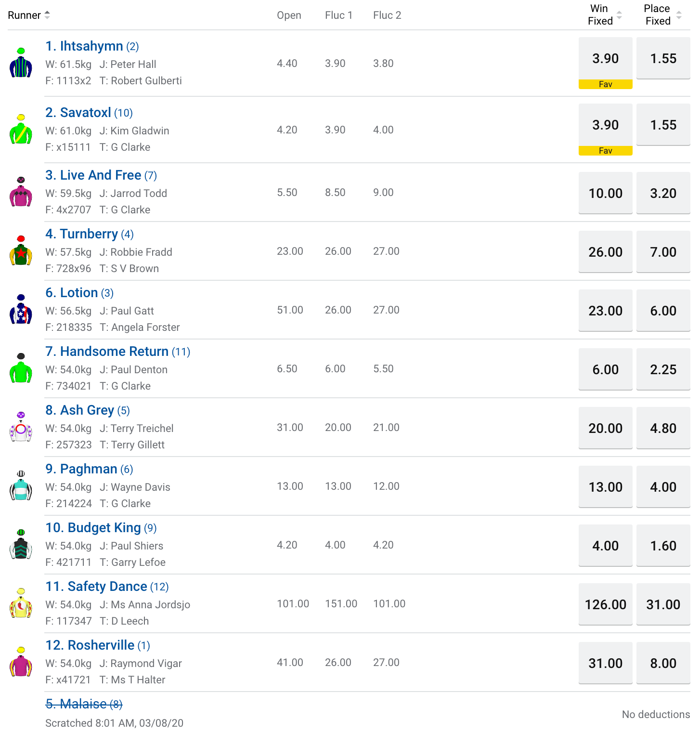
Task: Sort the list by the Runner column arrows
Action: [47, 15]
